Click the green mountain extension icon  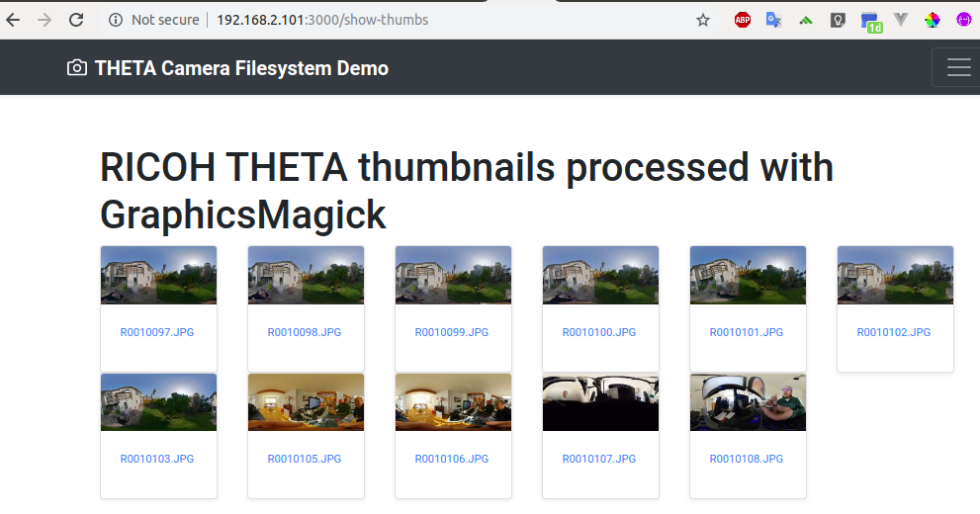pos(806,21)
